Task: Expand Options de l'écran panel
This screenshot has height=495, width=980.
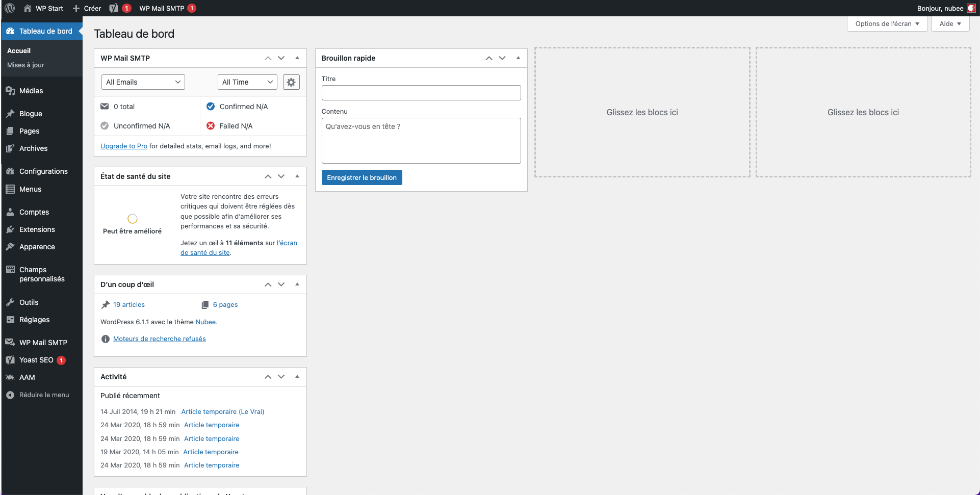Action: [887, 24]
